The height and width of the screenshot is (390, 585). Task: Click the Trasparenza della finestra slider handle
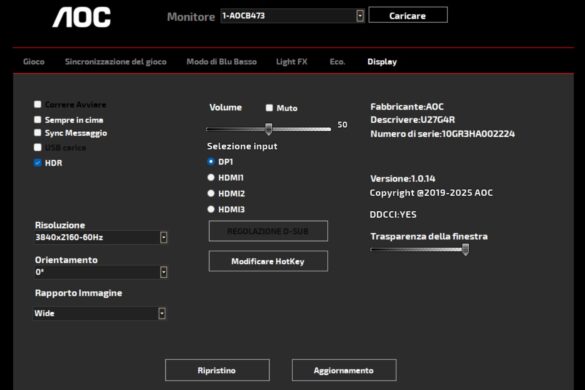tap(465, 249)
